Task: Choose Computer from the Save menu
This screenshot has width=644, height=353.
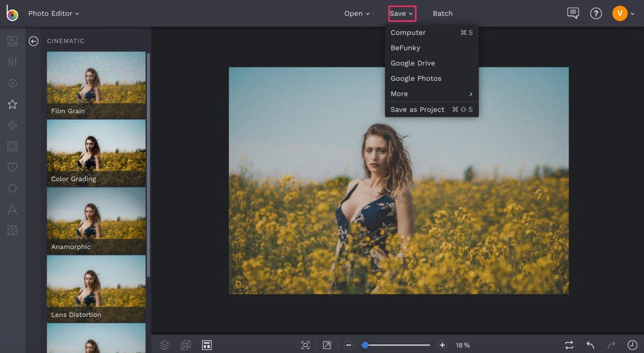Action: pyautogui.click(x=408, y=33)
